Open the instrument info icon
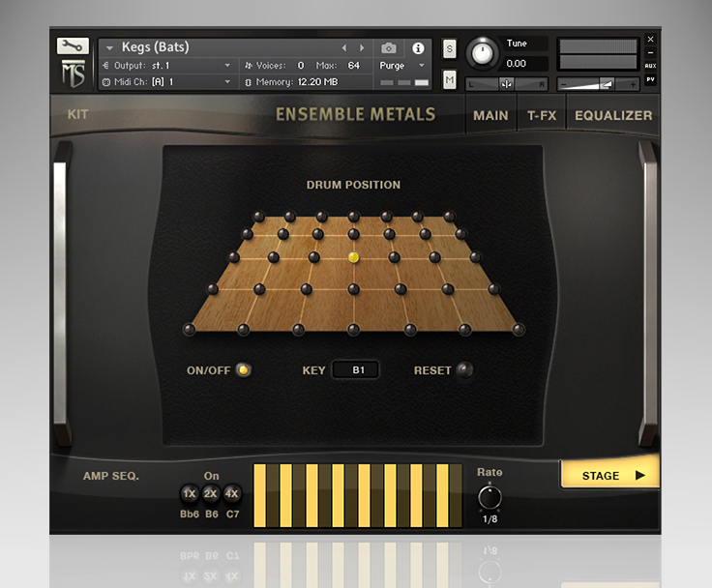 coord(418,48)
